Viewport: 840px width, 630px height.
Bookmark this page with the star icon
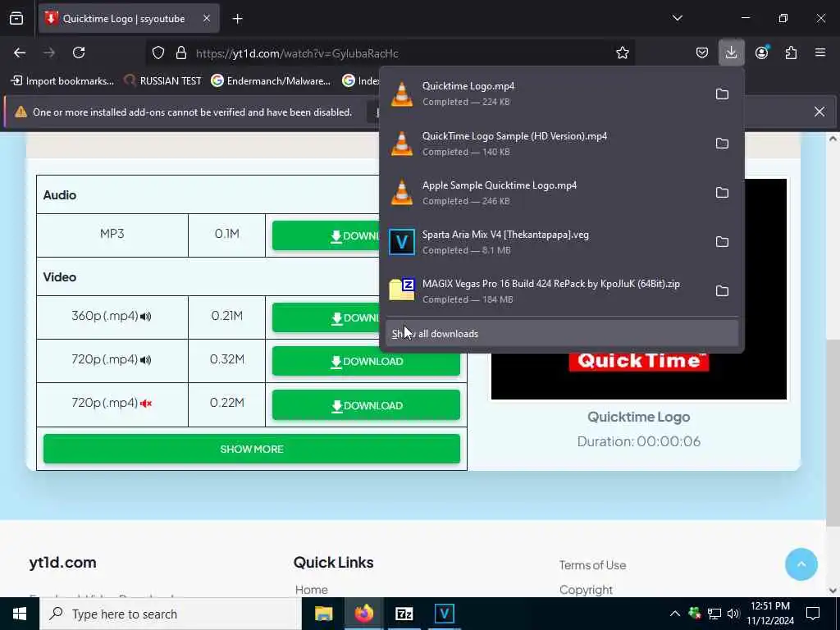coord(622,53)
